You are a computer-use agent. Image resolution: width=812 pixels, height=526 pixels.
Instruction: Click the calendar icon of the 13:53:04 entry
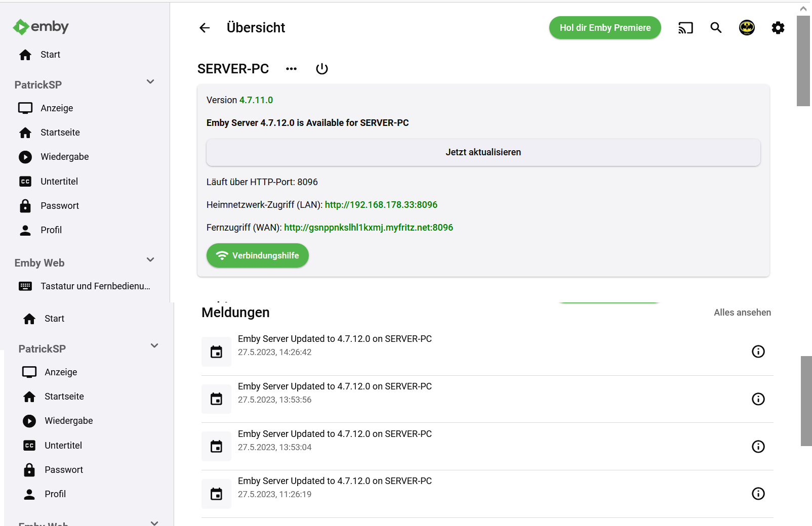217,447
